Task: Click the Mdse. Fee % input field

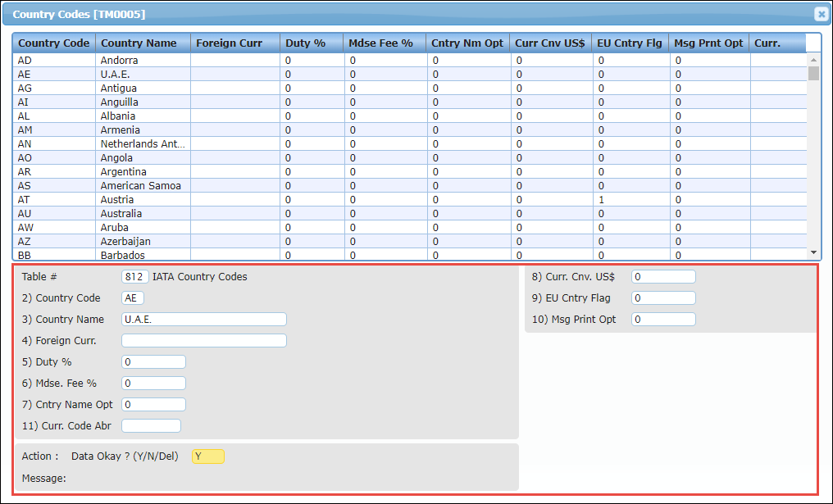Action: pos(153,383)
